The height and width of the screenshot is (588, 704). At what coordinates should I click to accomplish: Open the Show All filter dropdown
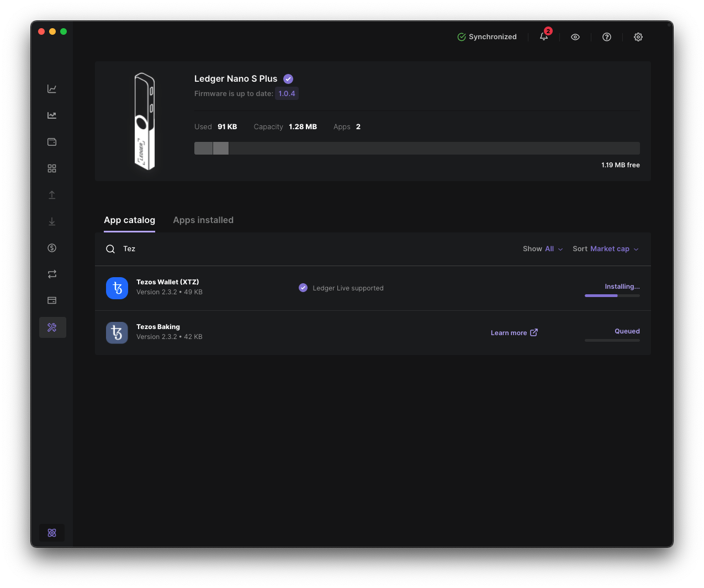(x=553, y=249)
